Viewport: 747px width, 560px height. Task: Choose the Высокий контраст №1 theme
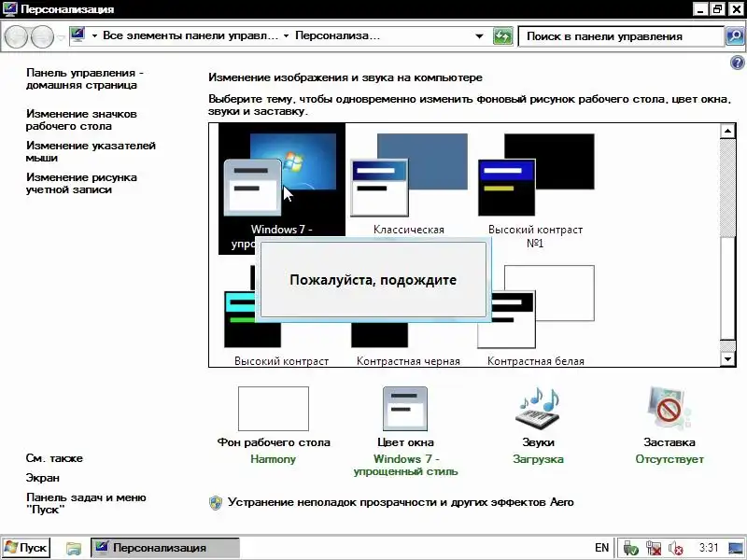(x=535, y=190)
